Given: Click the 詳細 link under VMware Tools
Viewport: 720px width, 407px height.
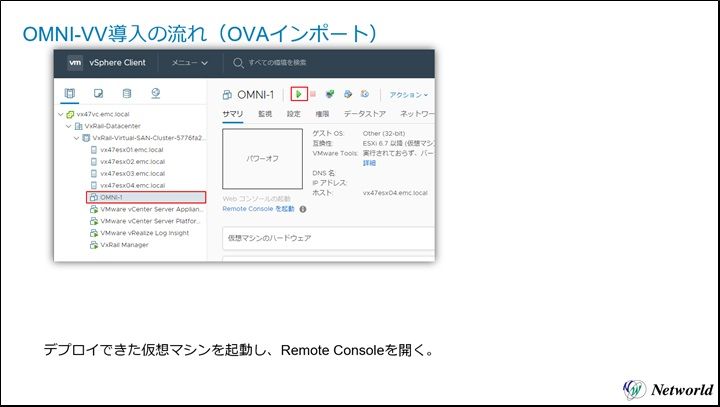Looking at the screenshot, I should click(x=369, y=163).
